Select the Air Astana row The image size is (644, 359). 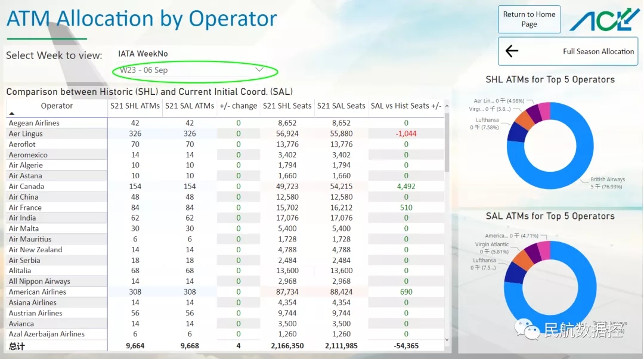(x=225, y=176)
